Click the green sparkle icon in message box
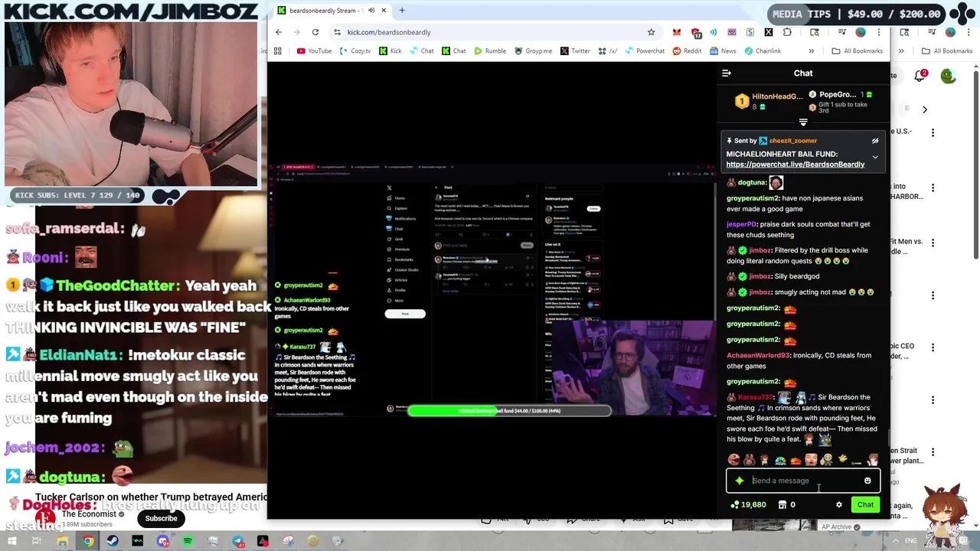This screenshot has height=551, width=980. click(740, 481)
